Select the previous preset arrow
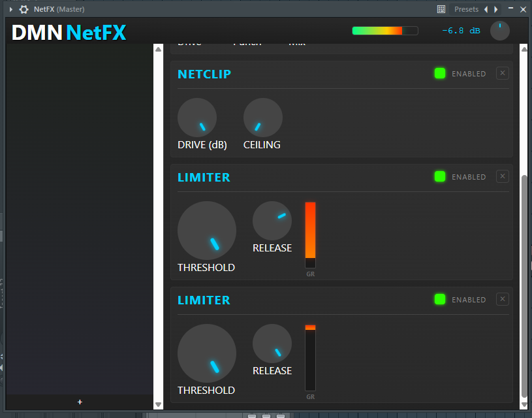The height and width of the screenshot is (418, 532). 486,9
